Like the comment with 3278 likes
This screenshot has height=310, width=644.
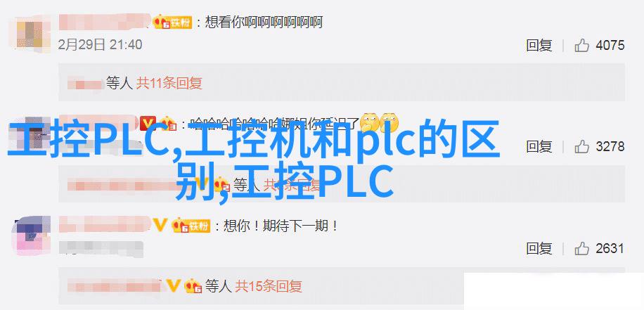pyautogui.click(x=582, y=147)
